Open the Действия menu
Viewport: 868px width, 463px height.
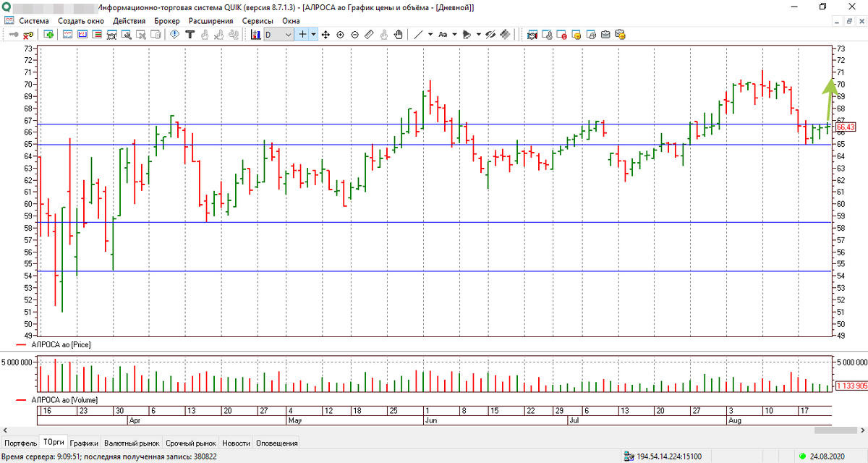coord(129,21)
